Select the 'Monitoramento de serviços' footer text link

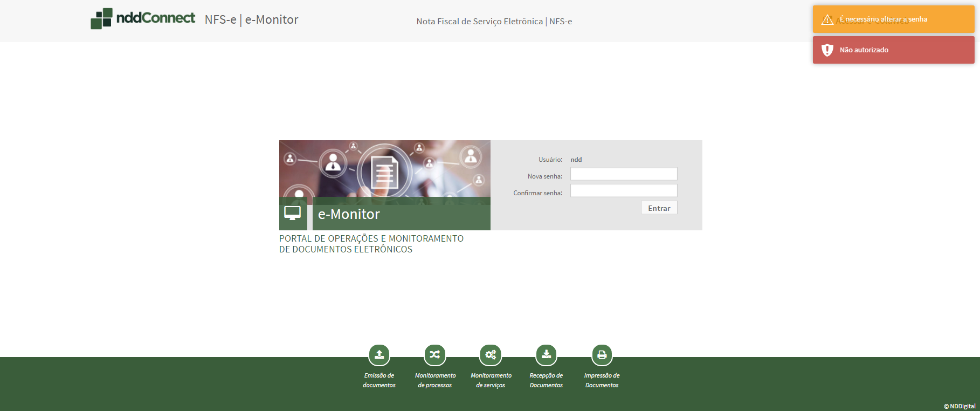491,380
